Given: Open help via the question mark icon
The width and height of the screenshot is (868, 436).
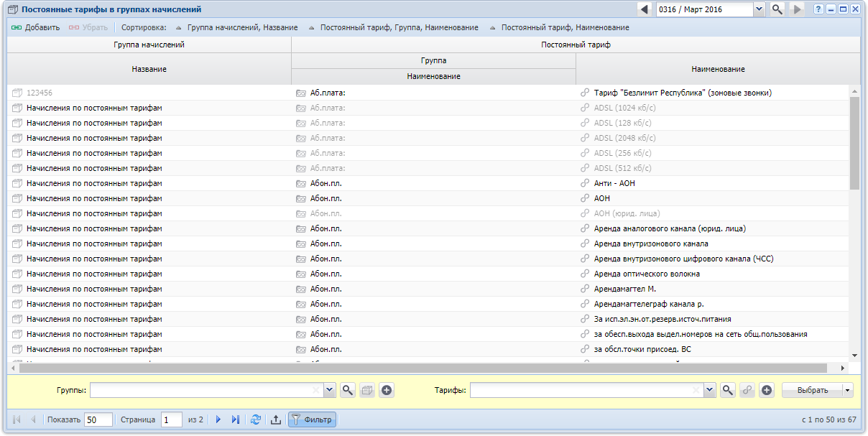Looking at the screenshot, I should pyautogui.click(x=818, y=9).
